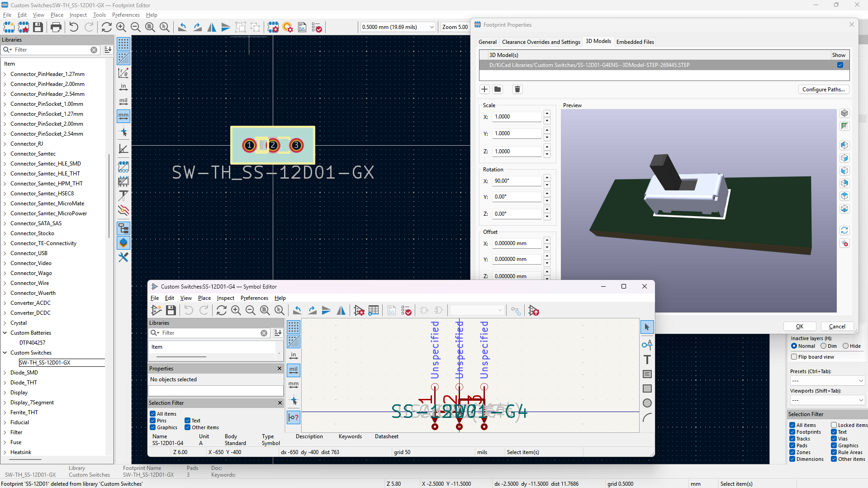
Task: Close the Symbol Editor Properties panel
Action: (280, 369)
